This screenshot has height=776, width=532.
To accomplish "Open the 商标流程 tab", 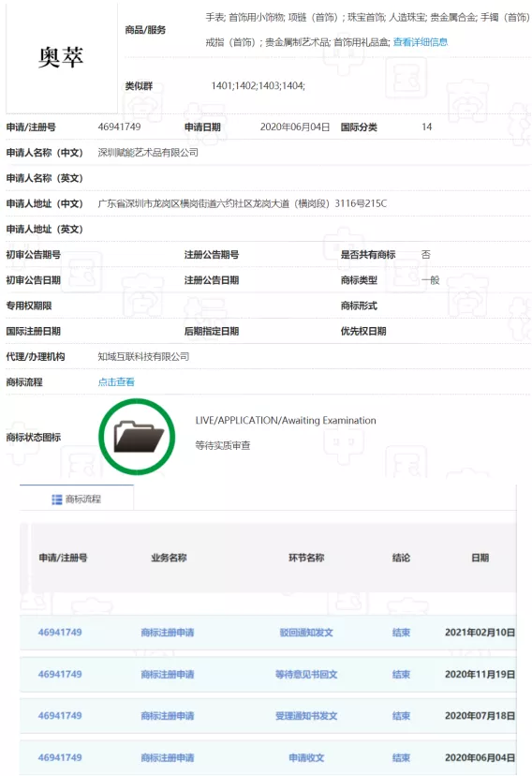I will (x=77, y=499).
